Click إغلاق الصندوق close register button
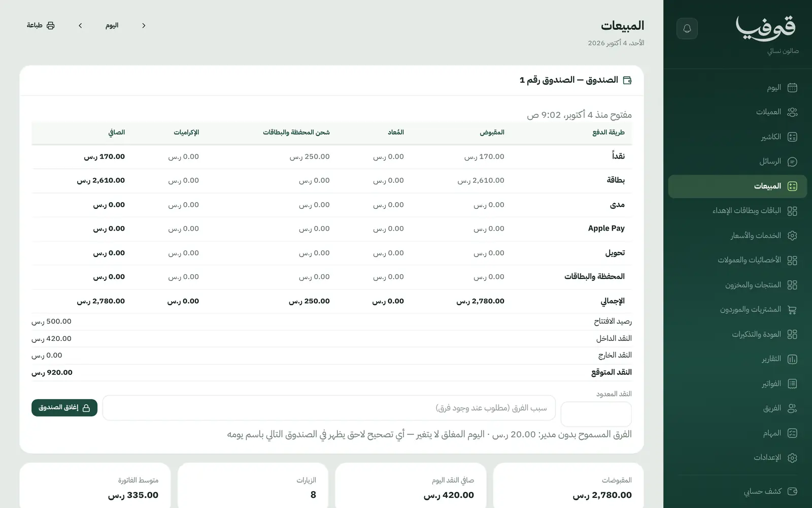The image size is (812, 508). coord(64,407)
